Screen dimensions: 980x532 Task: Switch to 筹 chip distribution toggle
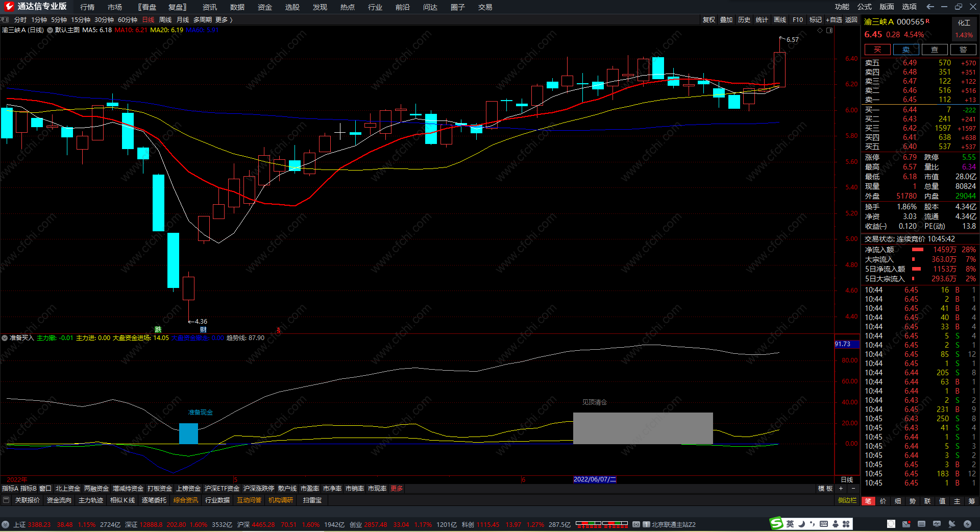point(972,501)
